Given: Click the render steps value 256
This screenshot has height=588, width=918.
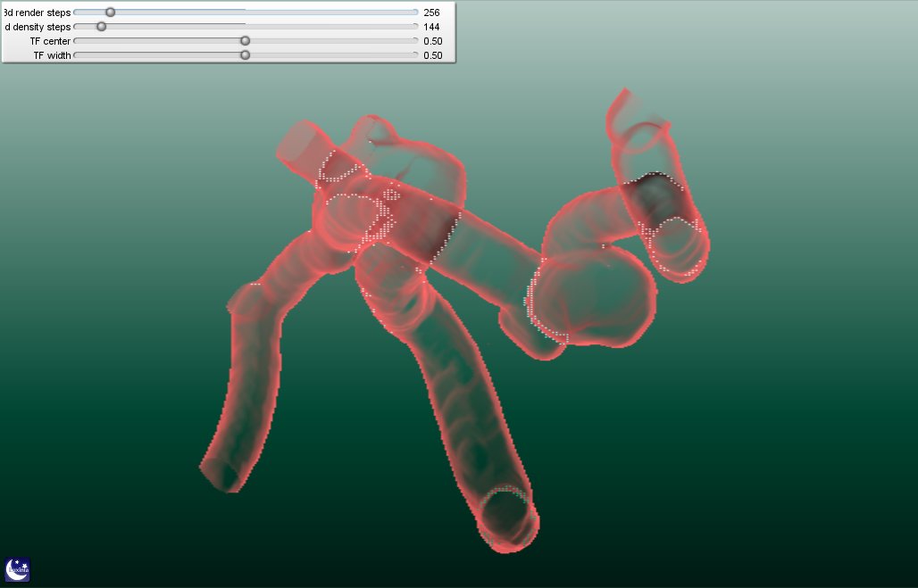Looking at the screenshot, I should pos(432,12).
